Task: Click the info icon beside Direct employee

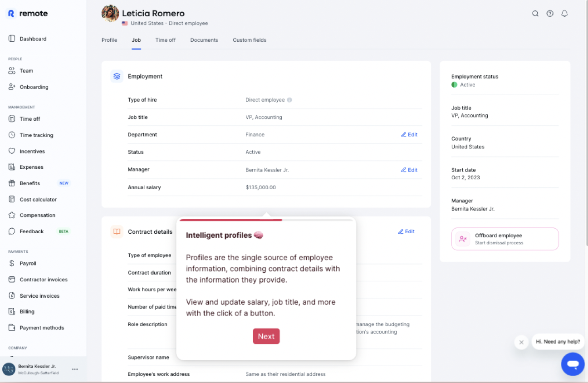Action: (x=289, y=100)
